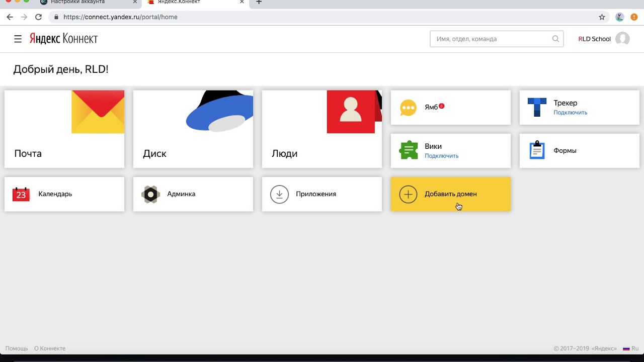This screenshot has width=644, height=362.
Task: Click the Приложения label text
Action: point(316,194)
